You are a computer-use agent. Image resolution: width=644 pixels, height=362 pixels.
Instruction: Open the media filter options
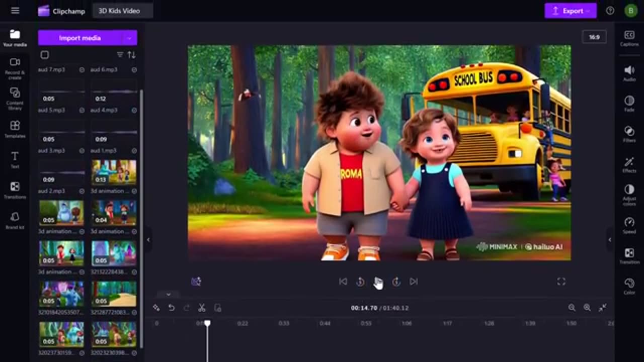(x=120, y=55)
